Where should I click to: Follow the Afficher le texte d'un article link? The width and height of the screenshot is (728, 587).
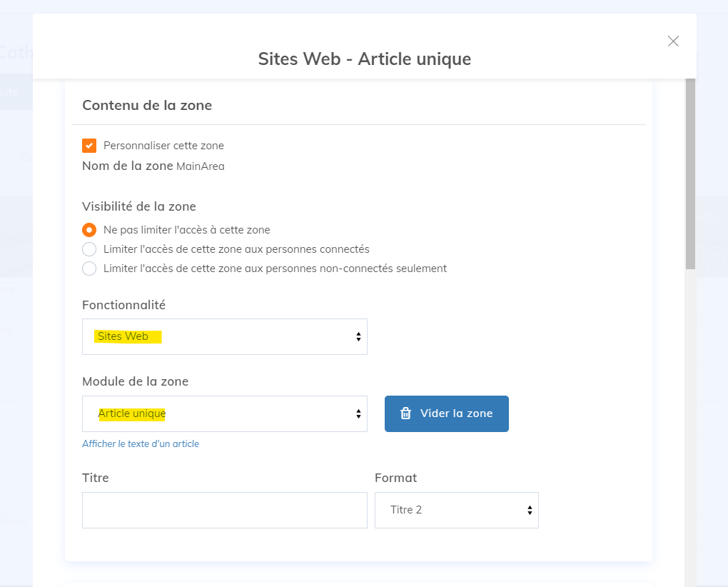click(141, 443)
